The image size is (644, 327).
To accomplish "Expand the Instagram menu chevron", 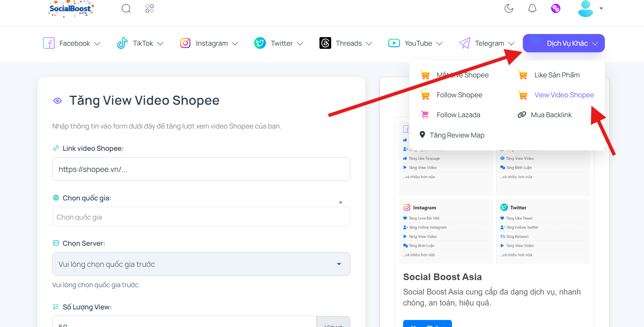I will pos(235,43).
